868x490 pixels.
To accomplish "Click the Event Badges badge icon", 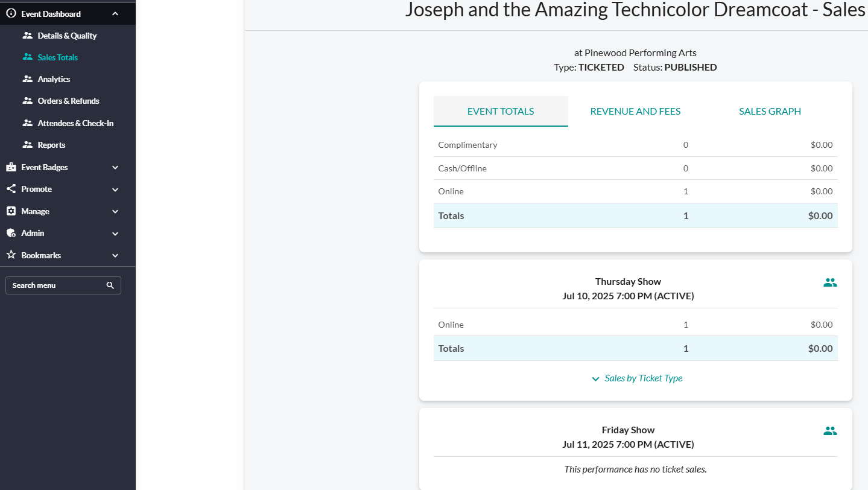I will 11,167.
